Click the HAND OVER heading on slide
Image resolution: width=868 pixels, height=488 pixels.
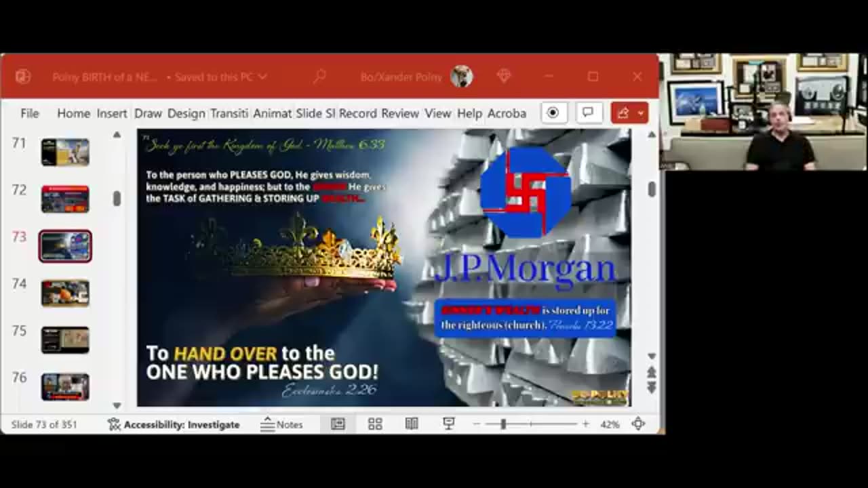[x=225, y=353]
